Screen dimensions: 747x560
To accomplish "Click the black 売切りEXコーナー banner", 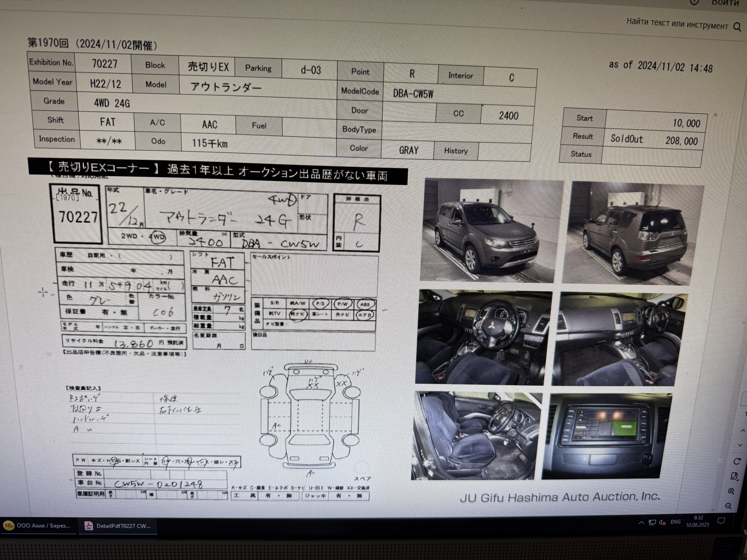I will (x=218, y=171).
